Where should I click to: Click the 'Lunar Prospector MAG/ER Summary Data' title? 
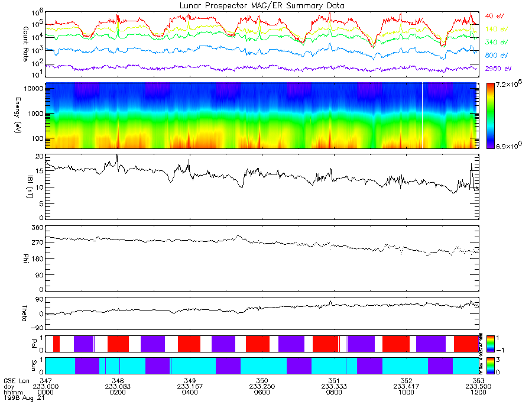[x=262, y=6]
